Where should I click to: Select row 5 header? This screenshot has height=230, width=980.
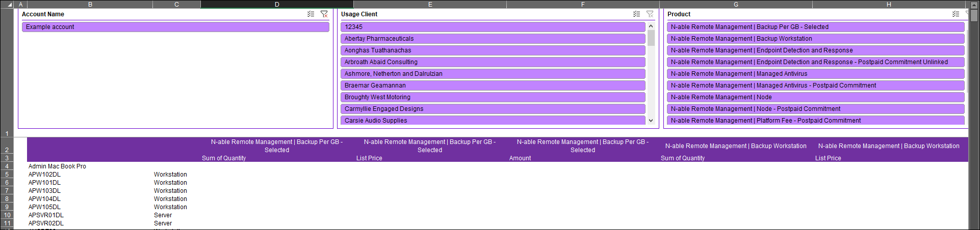pos(7,175)
